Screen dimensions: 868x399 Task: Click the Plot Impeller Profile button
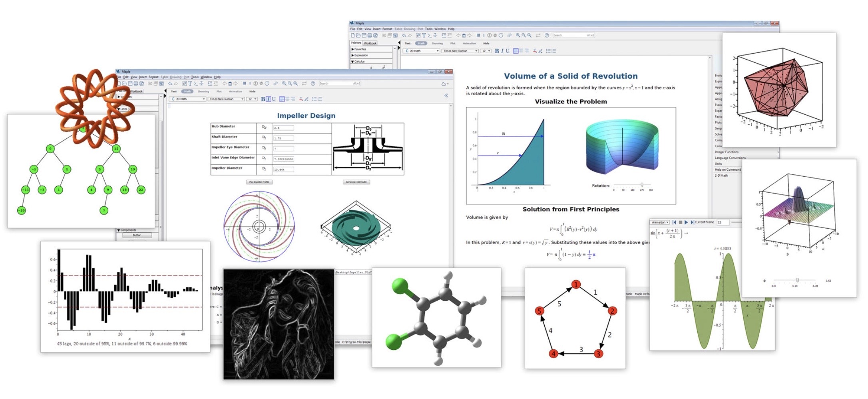(259, 182)
